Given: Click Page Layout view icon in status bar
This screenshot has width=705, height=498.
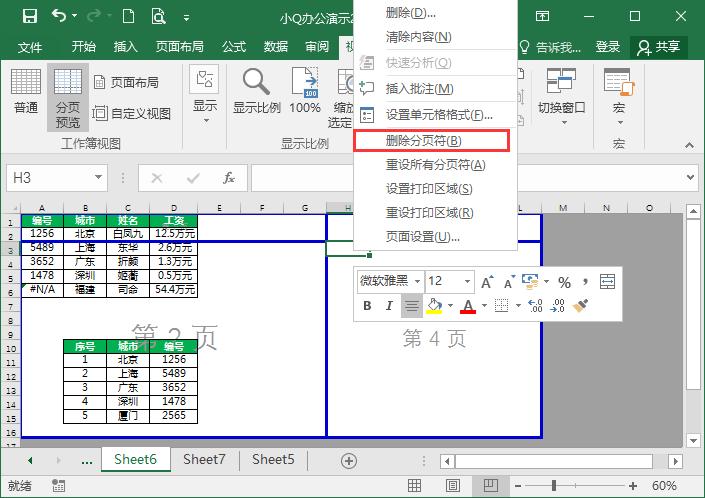Looking at the screenshot, I should (452, 486).
